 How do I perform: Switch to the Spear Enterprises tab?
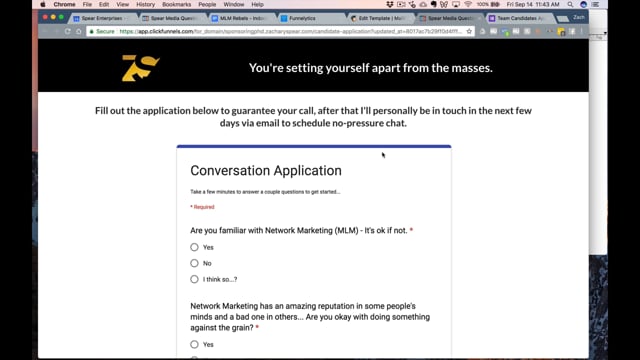[x=102, y=18]
